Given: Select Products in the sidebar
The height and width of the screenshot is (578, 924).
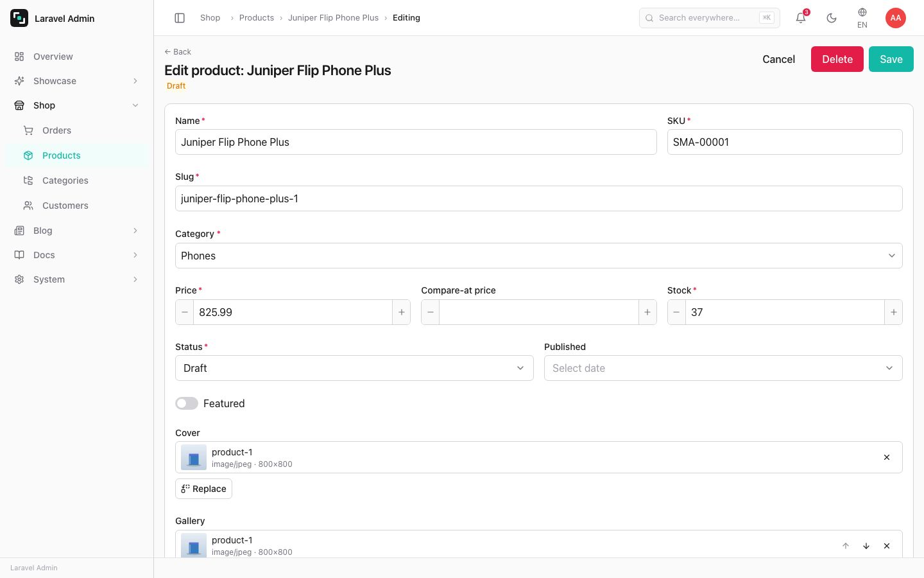Looking at the screenshot, I should pyautogui.click(x=77, y=155).
